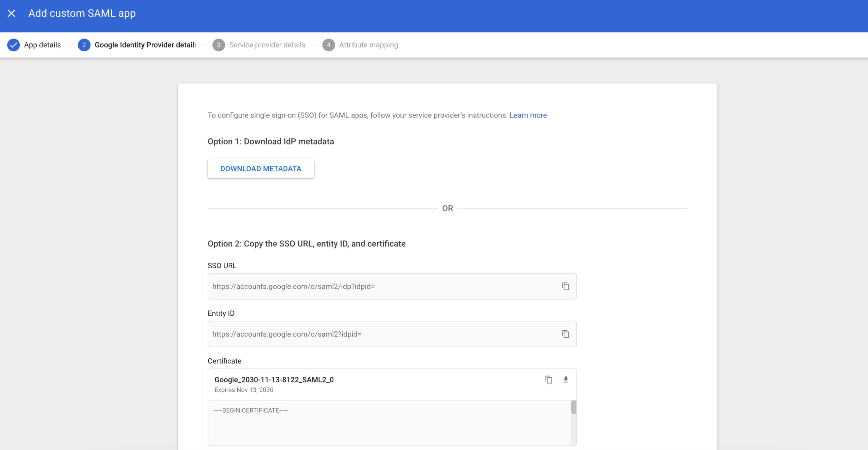The width and height of the screenshot is (868, 450).
Task: Select step 2 circle for Google Identity Provider
Action: tap(84, 45)
